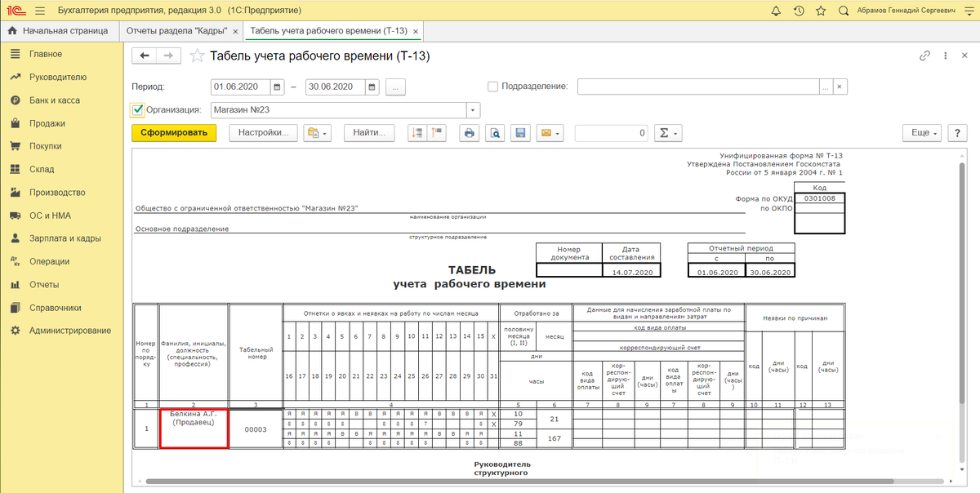The height and width of the screenshot is (493, 980).
Task: Open the Отчеты section
Action: point(61,285)
